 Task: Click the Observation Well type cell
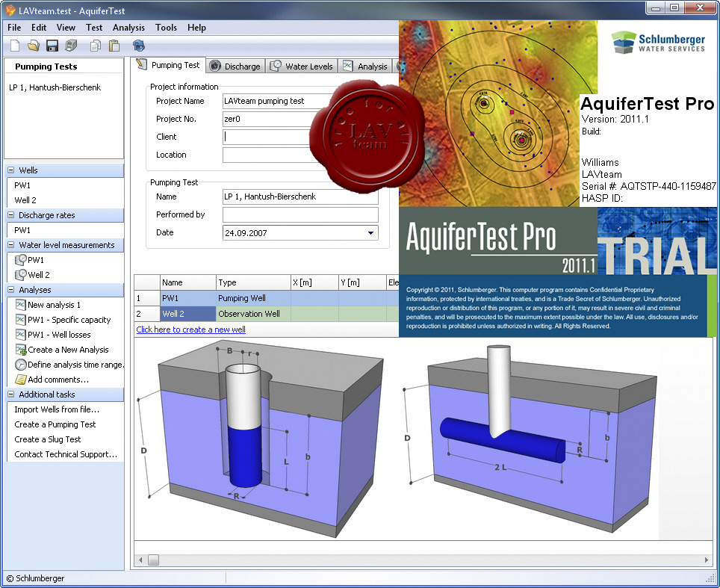253,314
